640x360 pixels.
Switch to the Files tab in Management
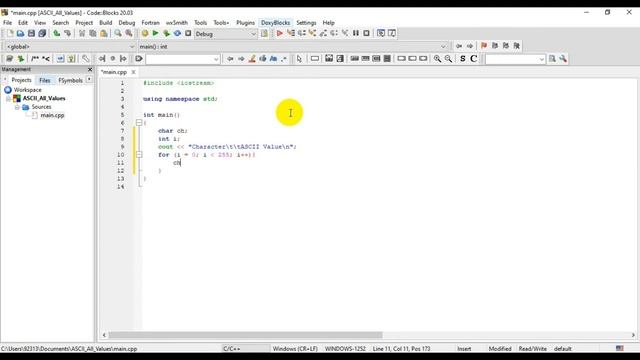coord(44,80)
